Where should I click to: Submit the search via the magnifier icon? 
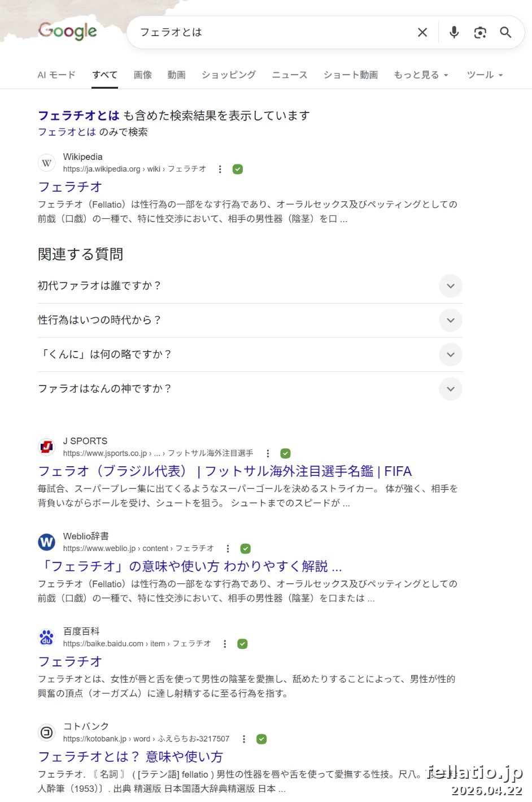click(505, 32)
